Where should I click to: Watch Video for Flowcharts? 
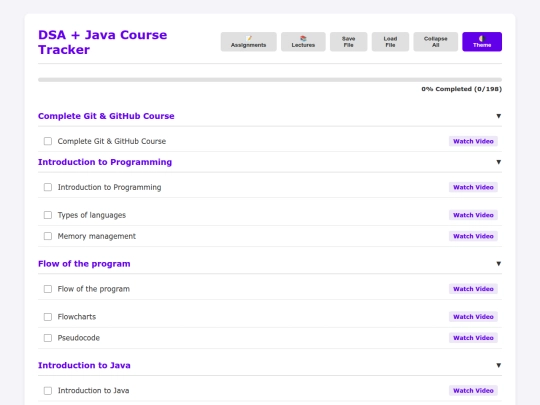pos(473,317)
